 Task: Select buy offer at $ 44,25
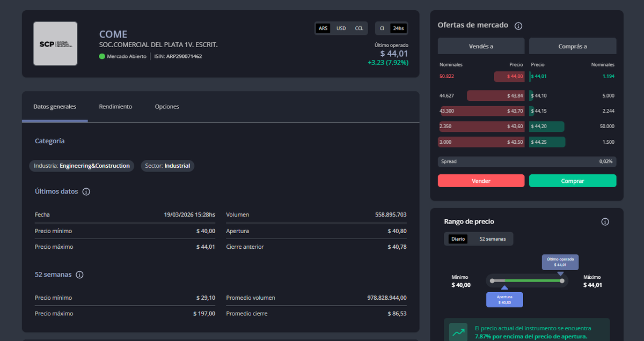pyautogui.click(x=547, y=142)
